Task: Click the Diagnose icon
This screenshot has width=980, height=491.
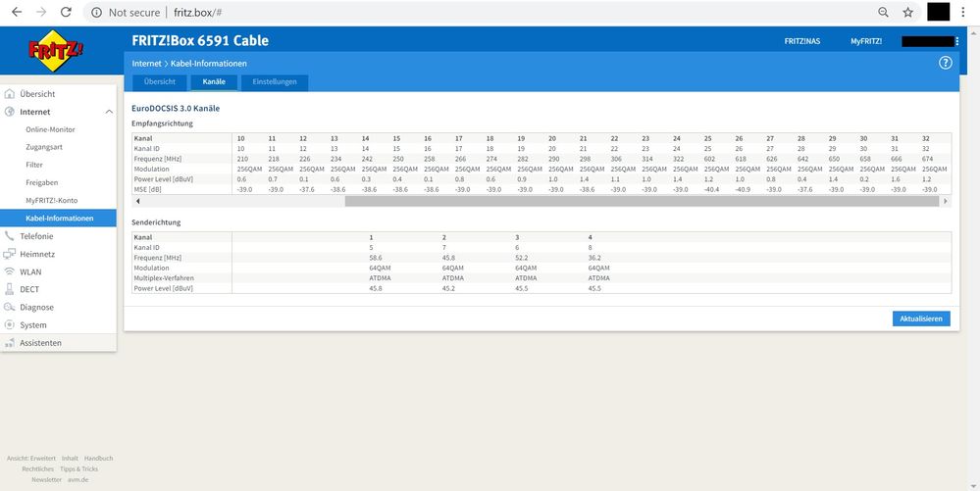Action: tap(10, 307)
